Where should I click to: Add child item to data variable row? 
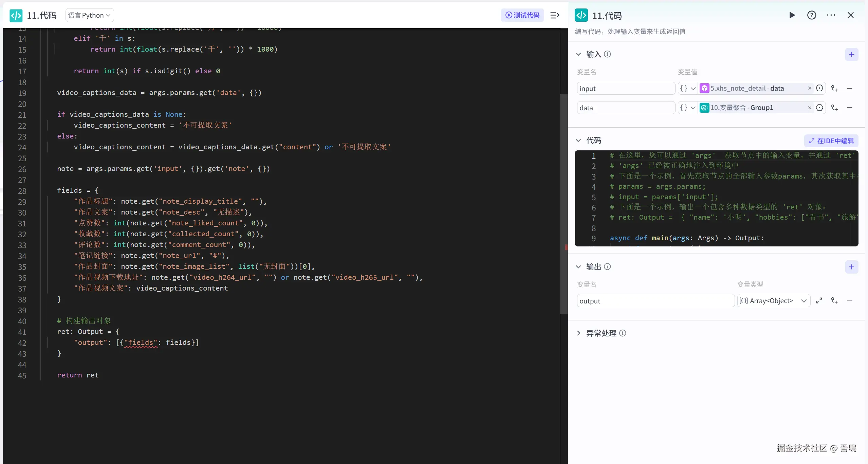834,108
